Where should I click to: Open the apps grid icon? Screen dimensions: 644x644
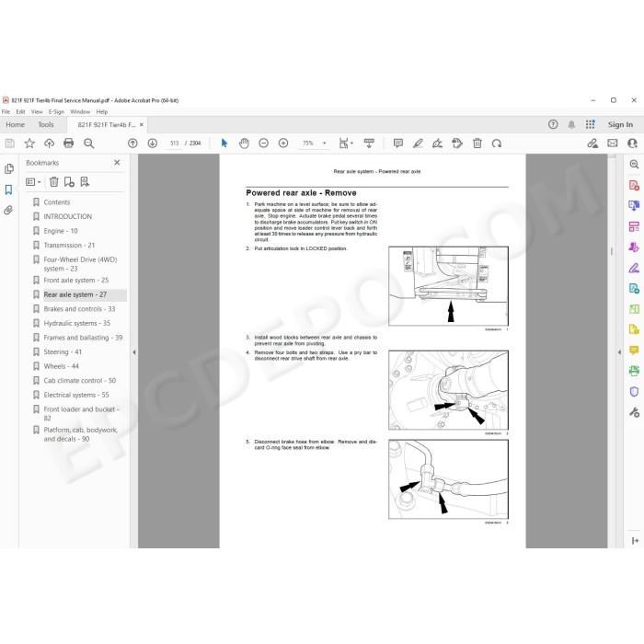pyautogui.click(x=591, y=124)
